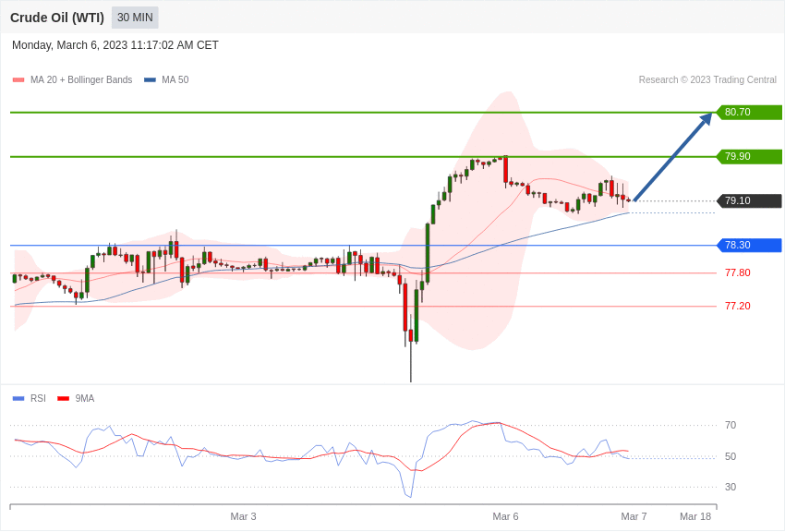Click the MA 20 + Bollinger Bands legend swatch
This screenshot has width=785, height=532.
[18, 80]
